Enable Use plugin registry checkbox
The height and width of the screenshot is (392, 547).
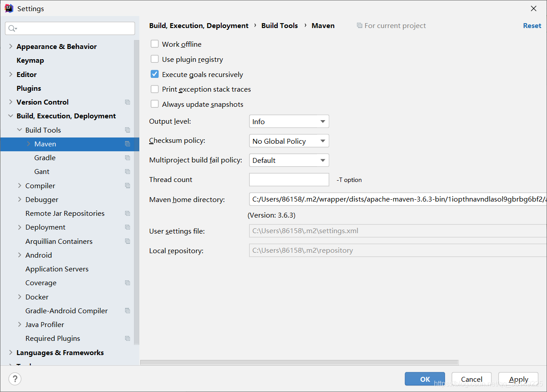(154, 59)
